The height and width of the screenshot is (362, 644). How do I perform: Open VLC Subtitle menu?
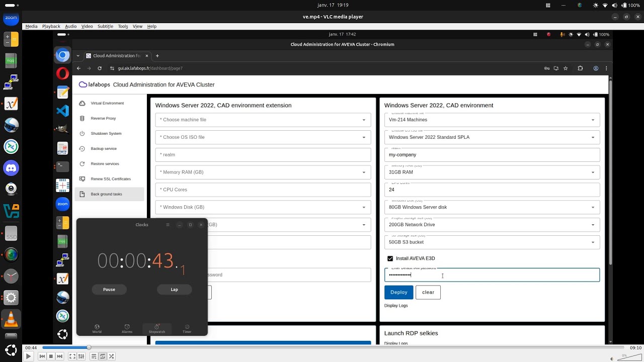click(x=105, y=26)
